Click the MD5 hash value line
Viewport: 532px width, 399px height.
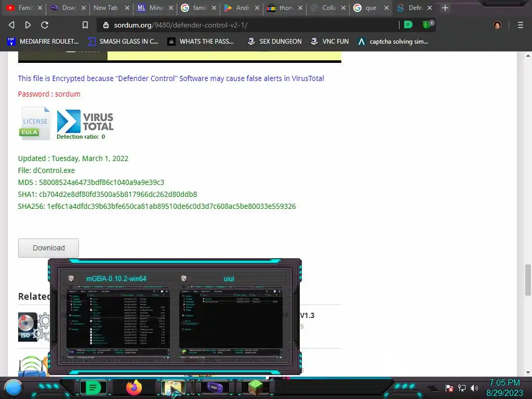[x=91, y=182]
